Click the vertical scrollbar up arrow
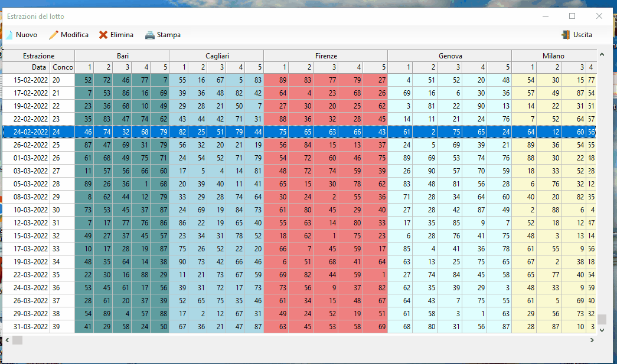This screenshot has height=364, width=617. 602,55
